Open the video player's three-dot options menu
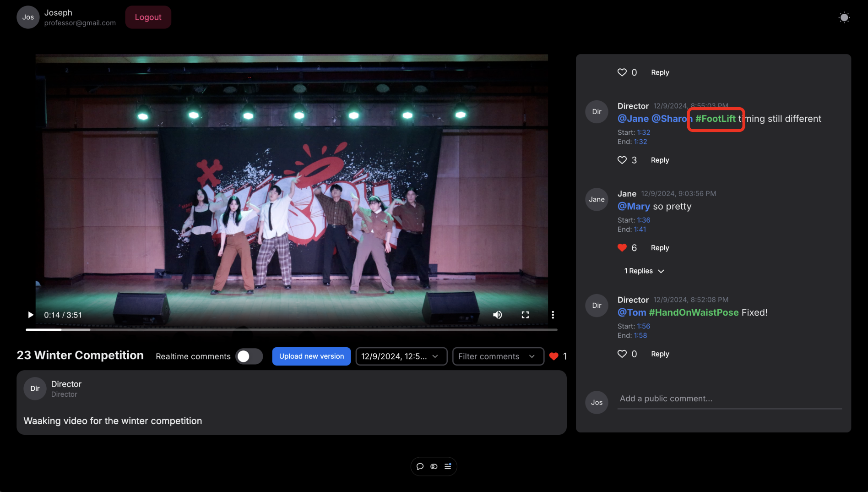868x492 pixels. pyautogui.click(x=553, y=315)
